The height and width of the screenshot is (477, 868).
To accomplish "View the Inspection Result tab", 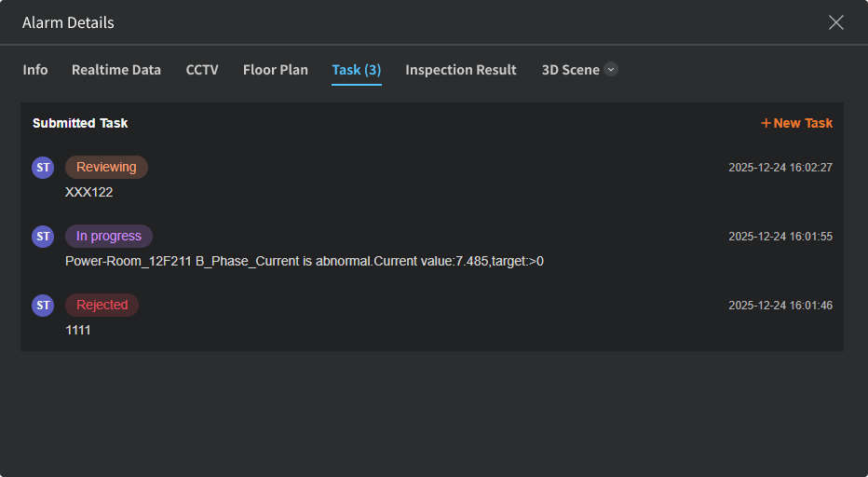I will coord(461,70).
